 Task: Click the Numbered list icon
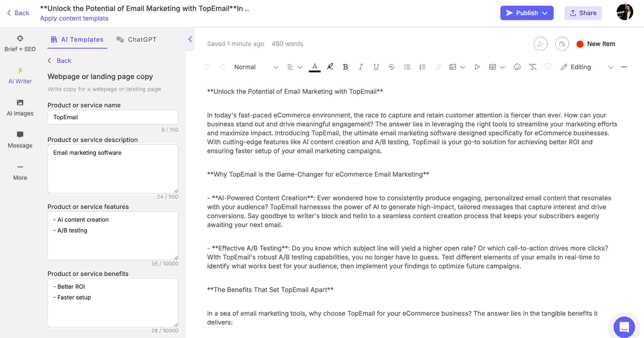(x=422, y=67)
